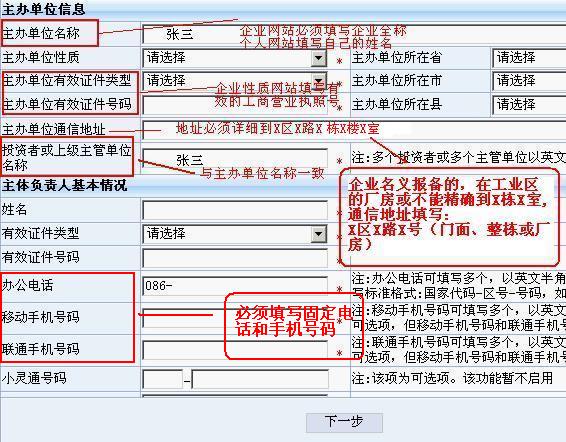Viewport: 566px width, 442px height.
Task: Open the 主办单位性质 dropdown arrow
Action: point(319,58)
